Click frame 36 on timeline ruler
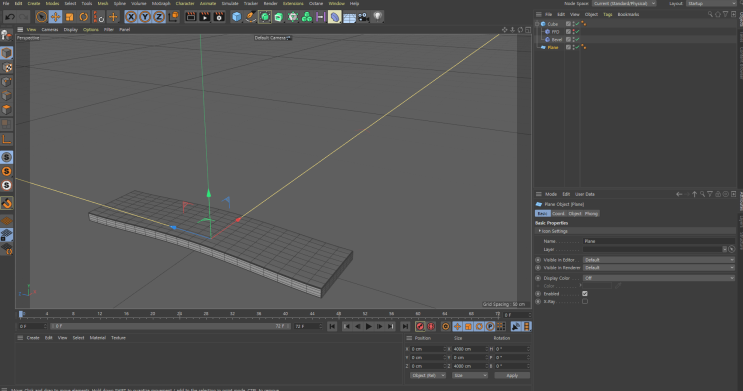Viewport: 743px width, 391px height. tap(259, 314)
